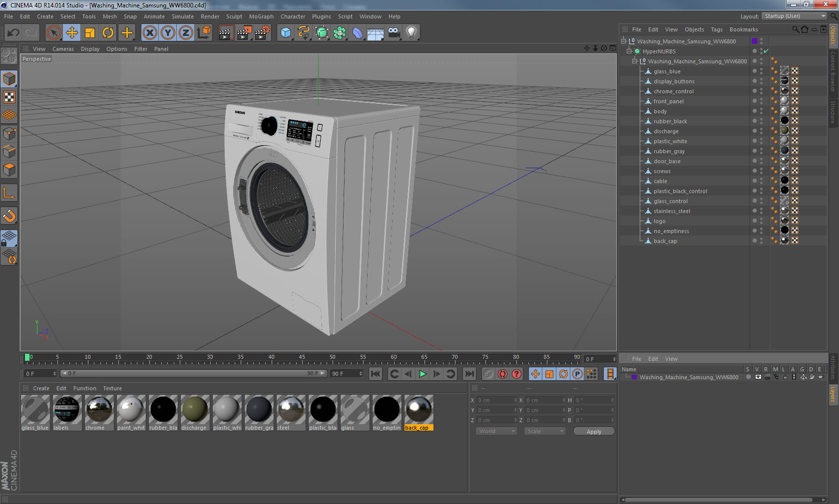The image size is (839, 504).
Task: Open the Light object icon
Action: point(411,33)
